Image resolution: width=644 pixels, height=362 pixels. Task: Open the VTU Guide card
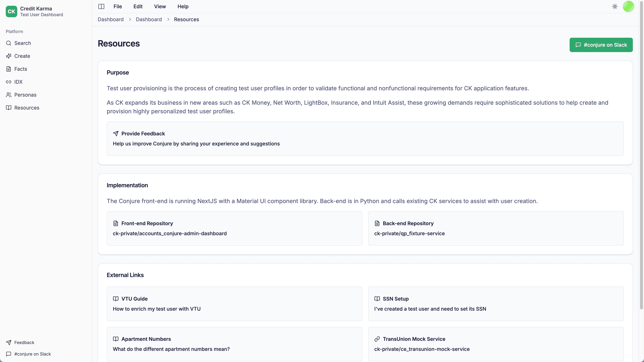(x=234, y=303)
